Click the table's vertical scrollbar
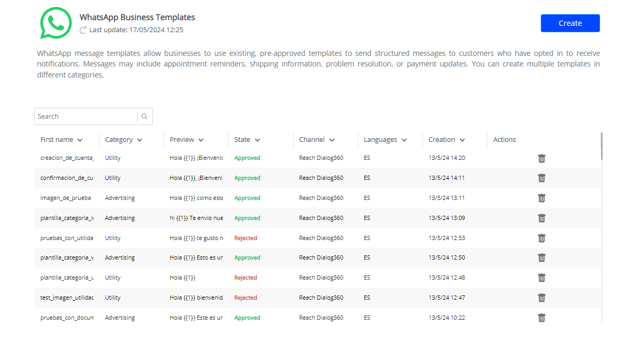This screenshot has width=638, height=364. coord(602,146)
